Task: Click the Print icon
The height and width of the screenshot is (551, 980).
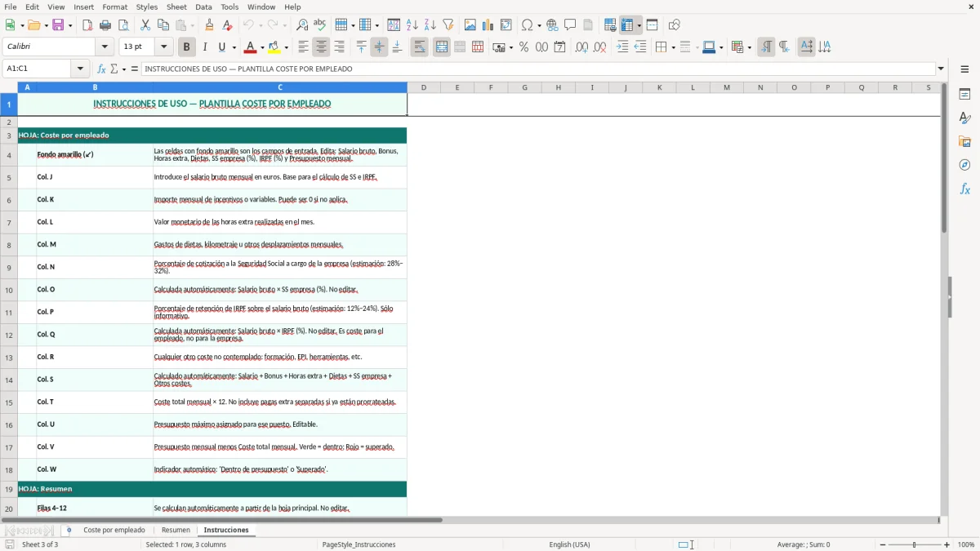Action: point(105,25)
